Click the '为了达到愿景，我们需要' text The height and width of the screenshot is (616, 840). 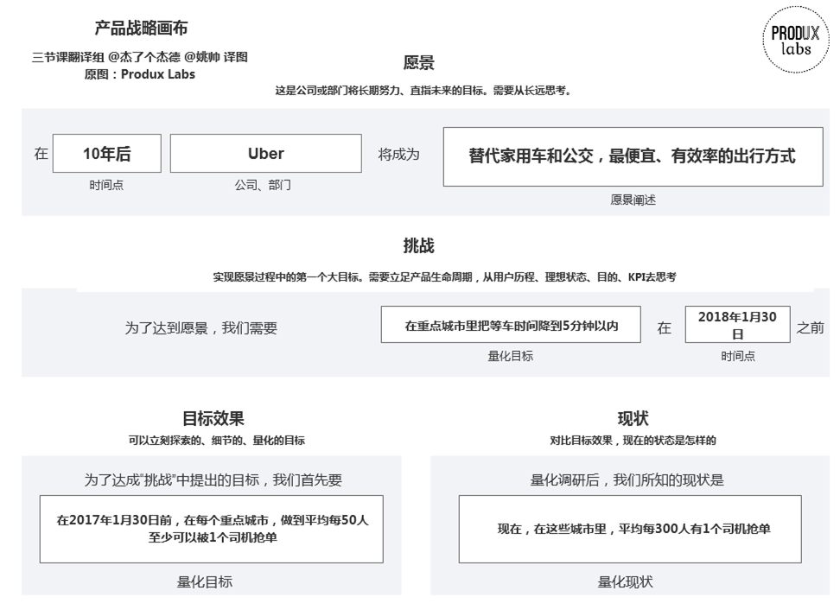(x=200, y=327)
